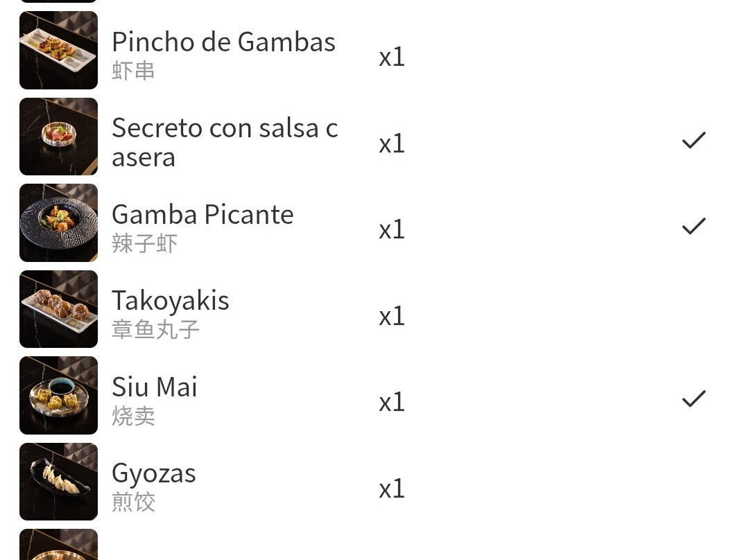Tap the Gamba Picante dish thumbnail

[x=58, y=222]
